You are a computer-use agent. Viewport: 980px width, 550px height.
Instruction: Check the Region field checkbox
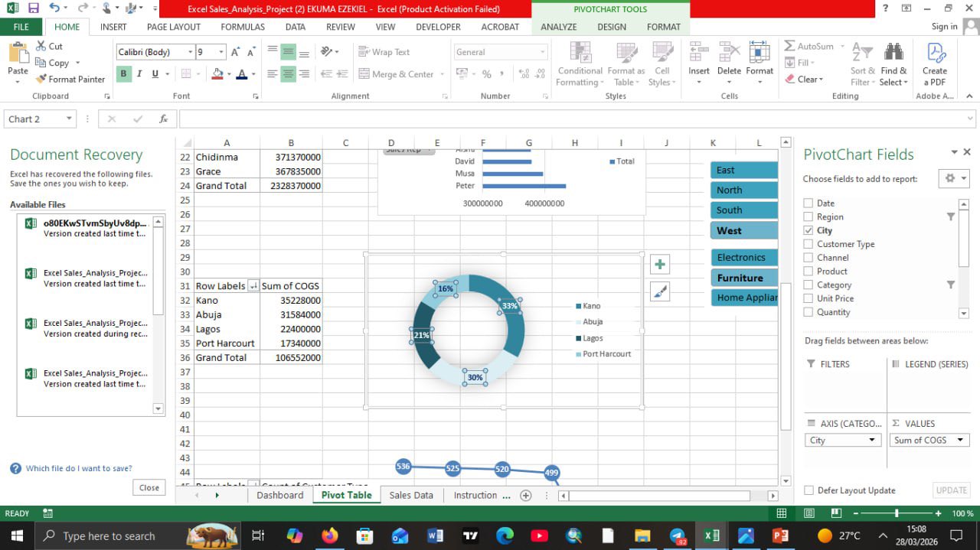pyautogui.click(x=808, y=217)
